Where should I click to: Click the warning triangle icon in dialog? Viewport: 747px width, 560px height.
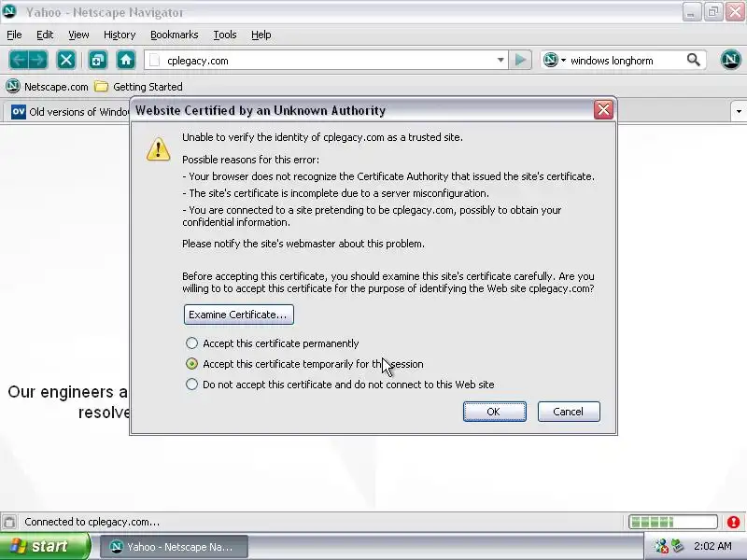(158, 149)
